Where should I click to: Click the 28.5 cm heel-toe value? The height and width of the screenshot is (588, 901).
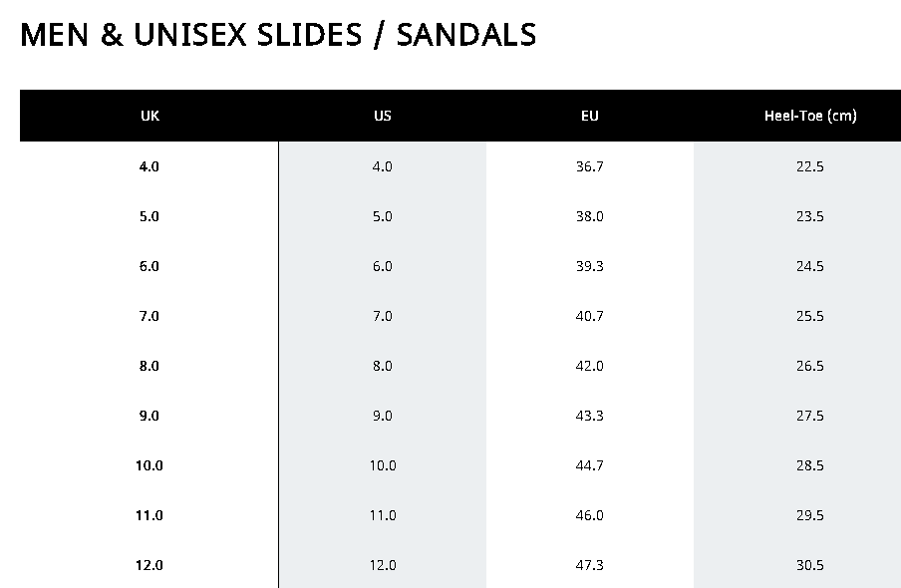coord(809,465)
